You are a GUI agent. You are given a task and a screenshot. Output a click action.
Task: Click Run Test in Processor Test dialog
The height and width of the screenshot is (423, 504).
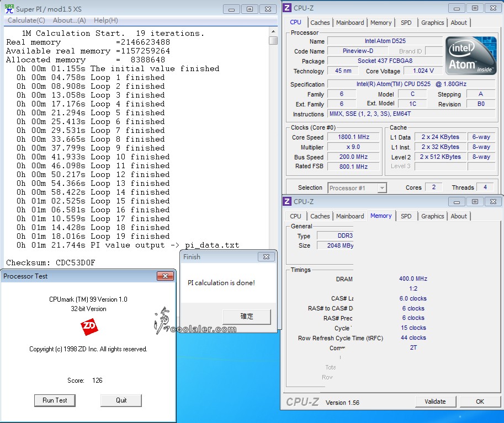(x=55, y=400)
